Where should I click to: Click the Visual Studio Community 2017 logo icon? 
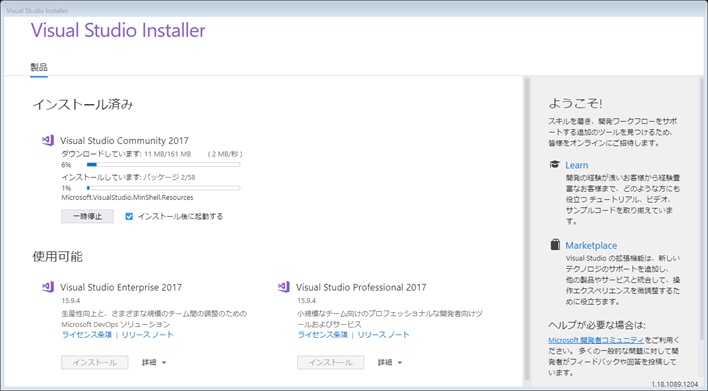point(48,140)
